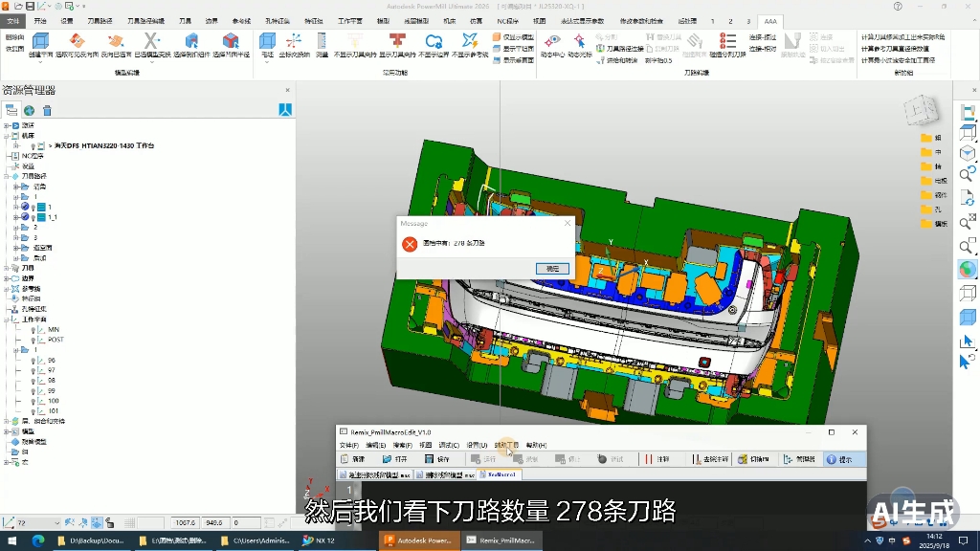980x551 pixels.
Task: Click the 动态中心 eye icon
Action: (552, 41)
